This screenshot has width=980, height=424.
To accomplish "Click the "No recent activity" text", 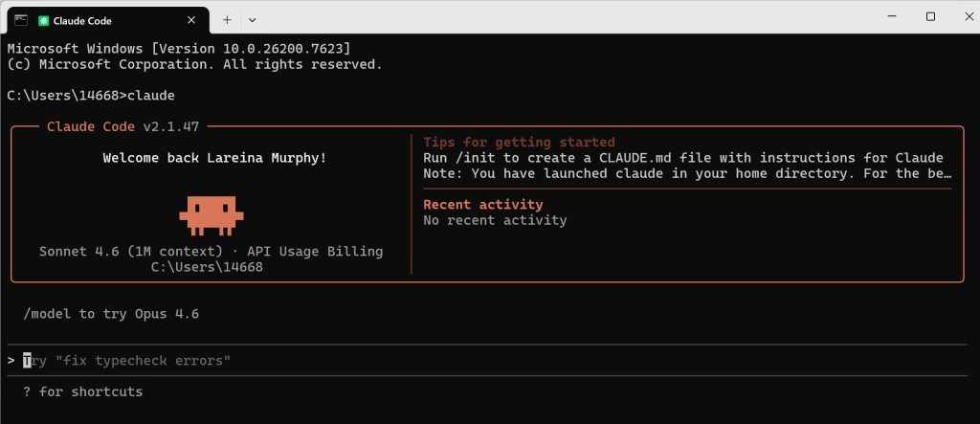I will [494, 220].
